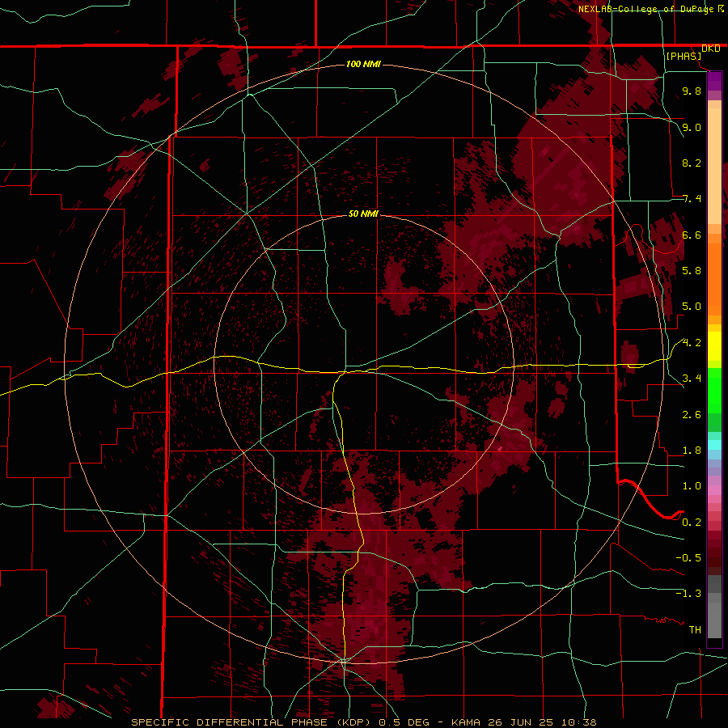Click the 9.8 scale value

pyautogui.click(x=692, y=91)
